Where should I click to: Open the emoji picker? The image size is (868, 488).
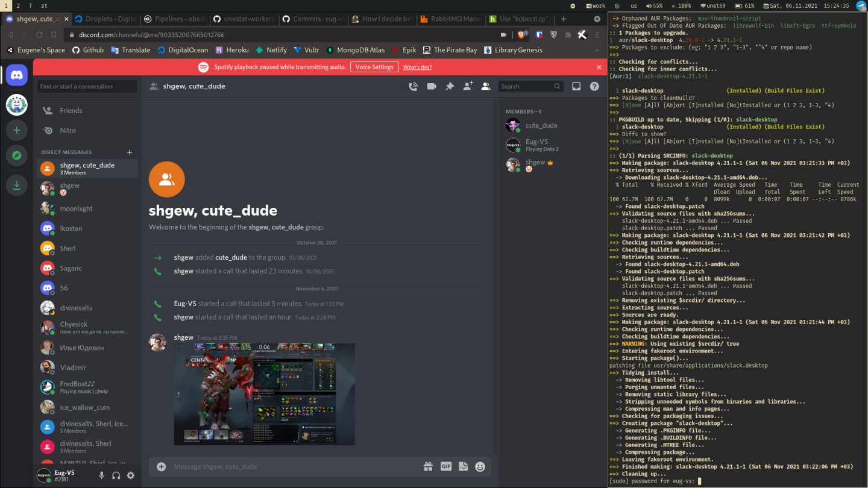pos(480,466)
